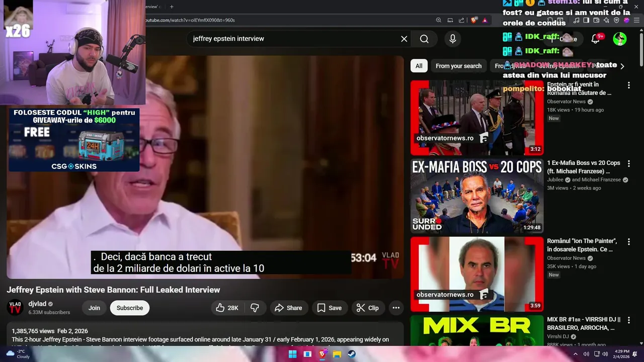Open more actions ellipsis under video
Viewport: 644px width, 362px height.
coord(396,308)
